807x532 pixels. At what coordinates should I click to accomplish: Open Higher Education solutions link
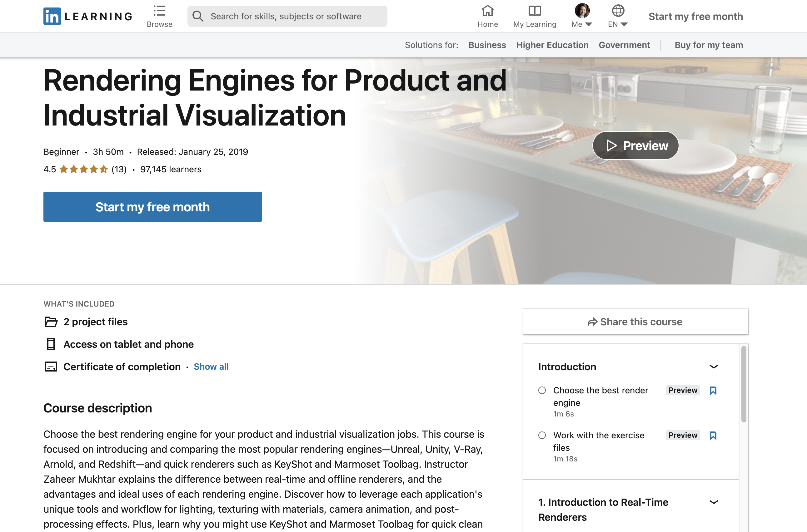pyautogui.click(x=552, y=45)
